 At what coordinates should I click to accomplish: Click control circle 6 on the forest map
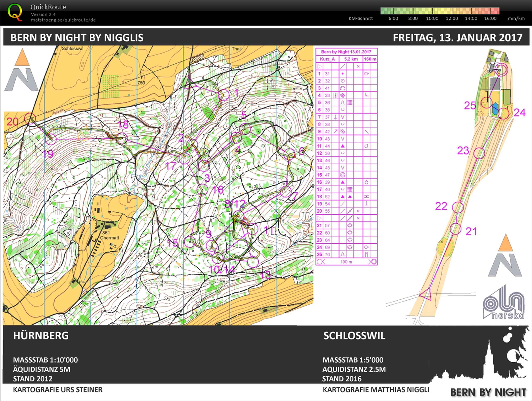coord(289,154)
